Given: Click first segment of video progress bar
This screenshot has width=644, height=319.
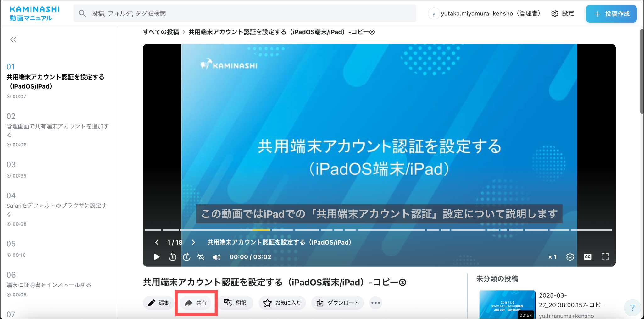Looking at the screenshot, I should 153,230.
